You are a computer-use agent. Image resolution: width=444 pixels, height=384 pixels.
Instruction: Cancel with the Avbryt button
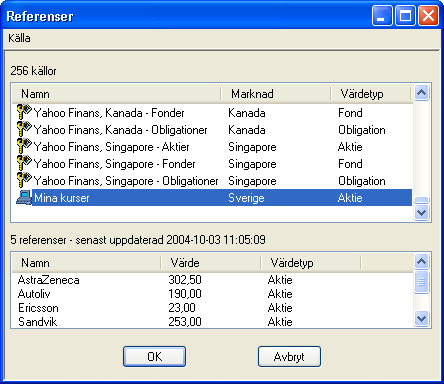pos(289,357)
